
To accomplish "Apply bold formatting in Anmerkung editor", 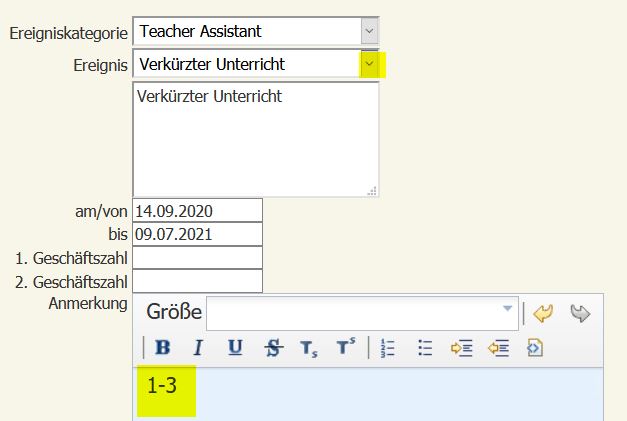I will click(x=163, y=347).
